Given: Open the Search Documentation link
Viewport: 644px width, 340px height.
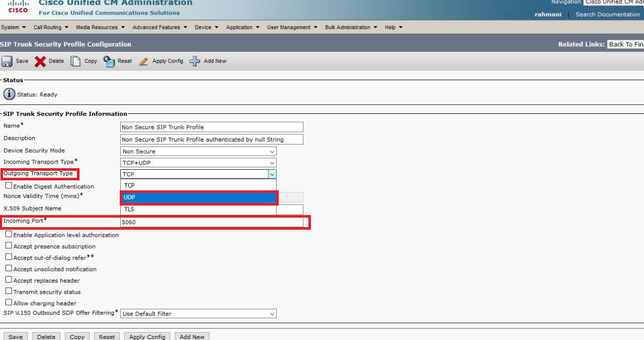Looking at the screenshot, I should tap(608, 14).
